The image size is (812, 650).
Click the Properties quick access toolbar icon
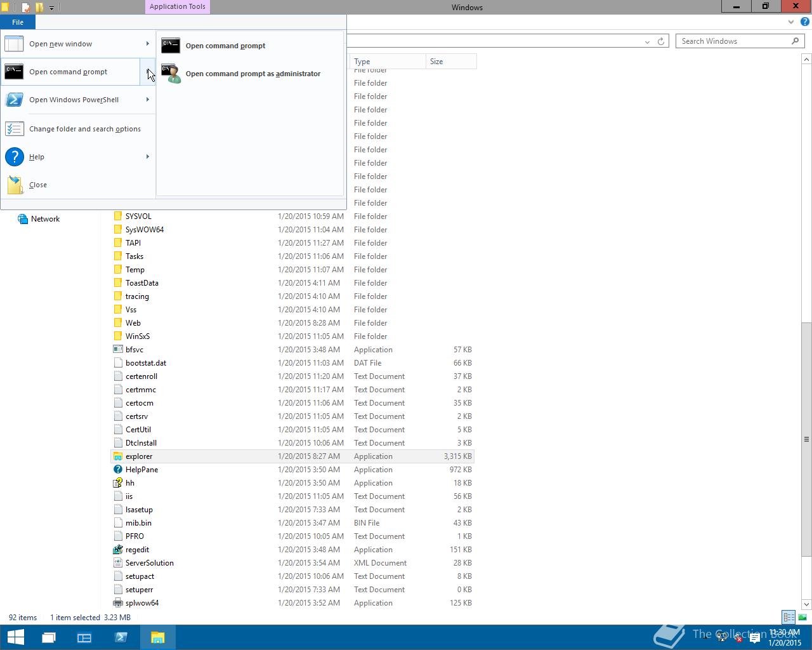(x=26, y=8)
